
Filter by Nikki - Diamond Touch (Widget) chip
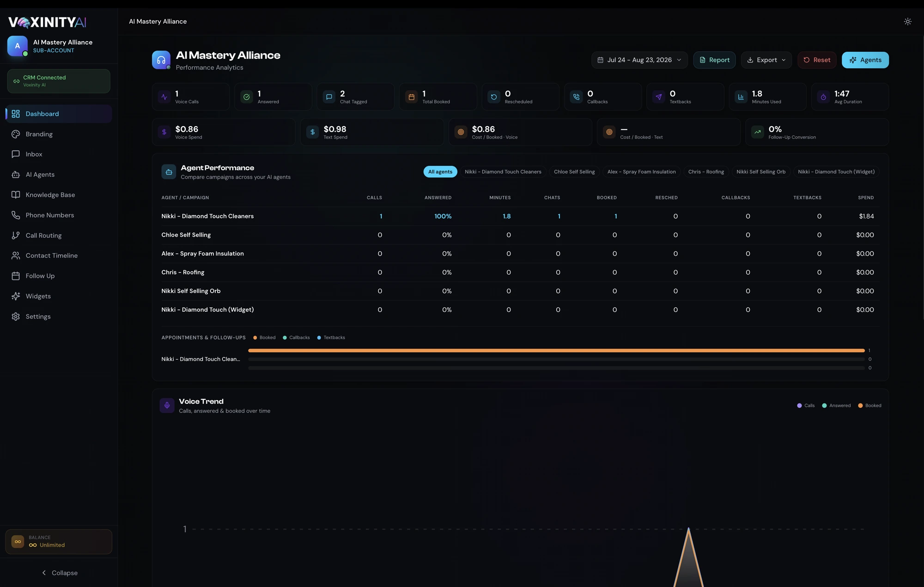pyautogui.click(x=836, y=172)
